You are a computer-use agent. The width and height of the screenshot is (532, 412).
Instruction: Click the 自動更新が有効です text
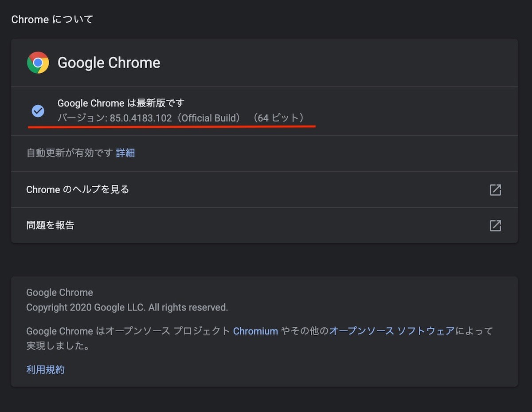[x=70, y=153]
